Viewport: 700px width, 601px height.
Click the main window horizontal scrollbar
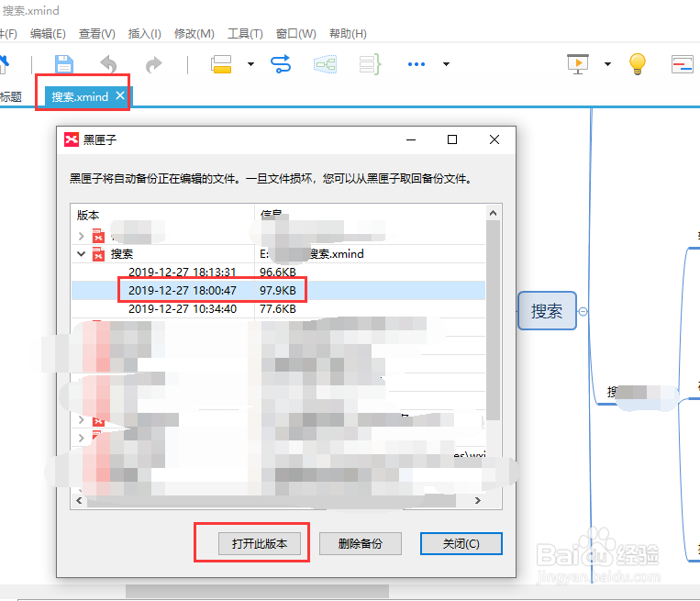[x=257, y=592]
